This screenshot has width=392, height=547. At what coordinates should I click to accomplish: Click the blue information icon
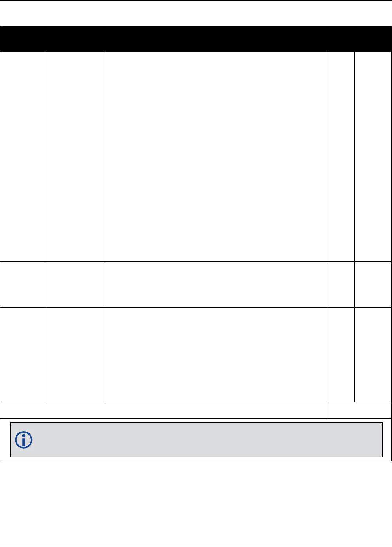[x=23, y=440]
